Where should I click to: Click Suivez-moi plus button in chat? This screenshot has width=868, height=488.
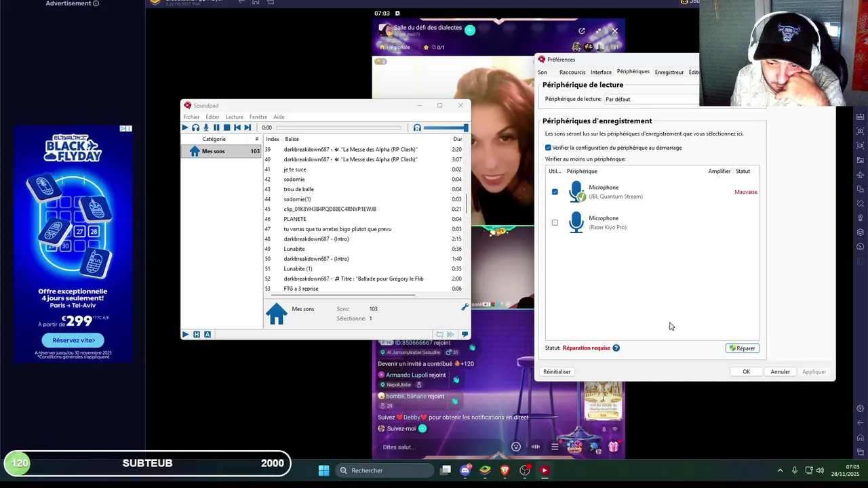click(x=422, y=428)
